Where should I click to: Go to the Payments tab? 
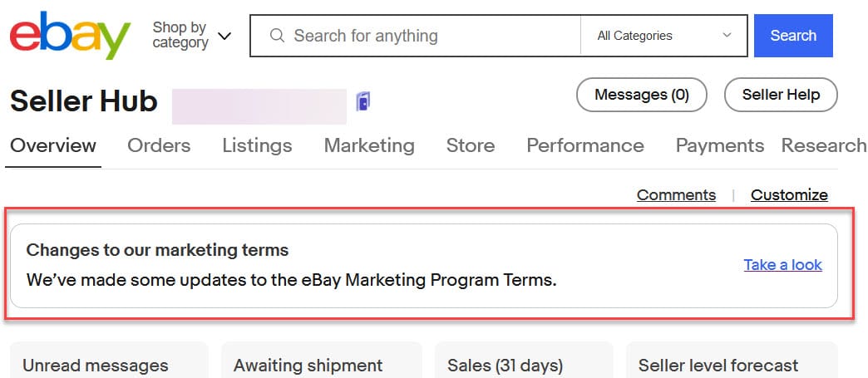point(719,145)
